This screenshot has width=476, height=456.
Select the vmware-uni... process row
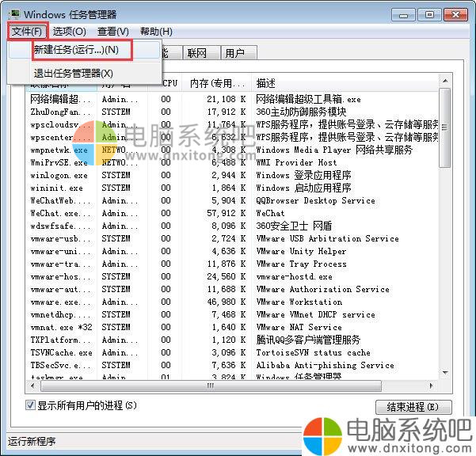click(x=232, y=251)
